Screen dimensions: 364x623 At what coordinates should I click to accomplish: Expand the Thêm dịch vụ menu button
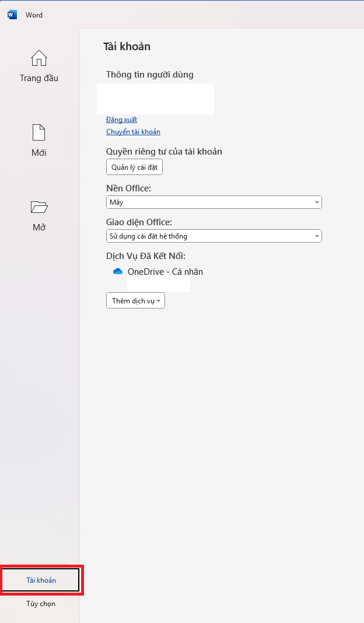point(135,301)
